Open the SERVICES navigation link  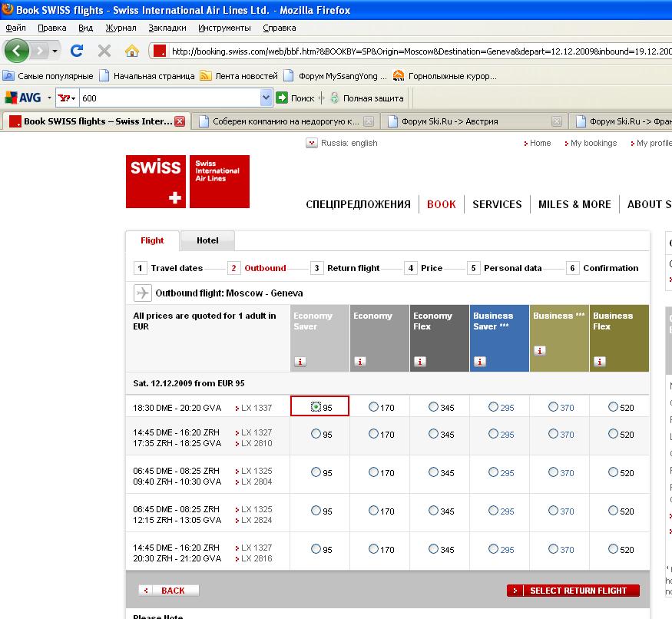(497, 204)
